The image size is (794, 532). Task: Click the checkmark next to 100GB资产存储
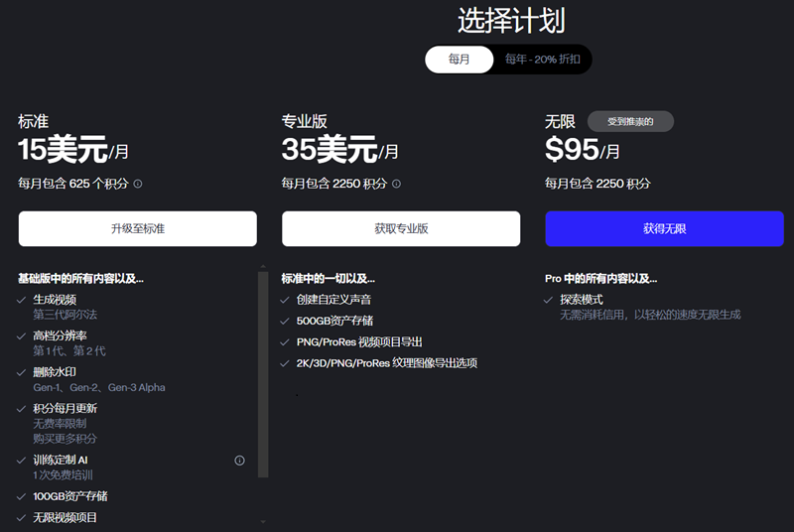click(x=22, y=496)
